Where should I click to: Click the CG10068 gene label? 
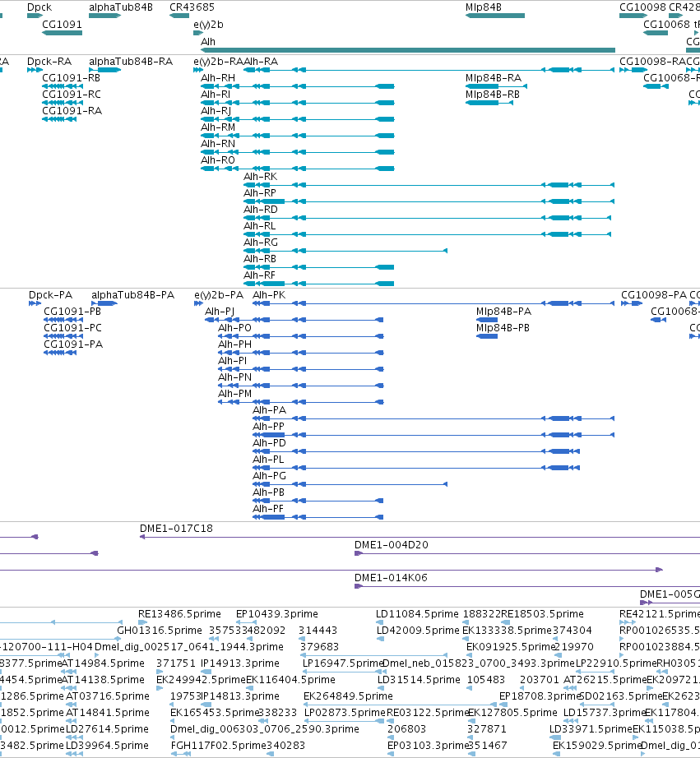(666, 25)
